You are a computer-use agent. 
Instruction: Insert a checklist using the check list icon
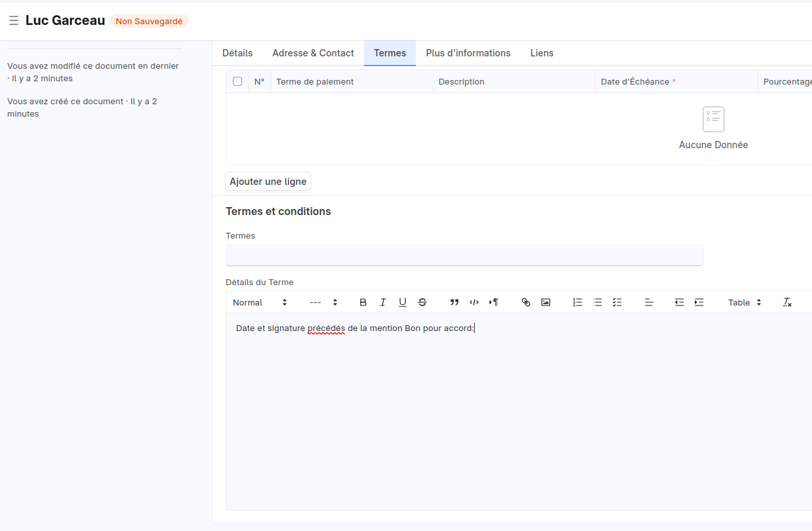617,302
